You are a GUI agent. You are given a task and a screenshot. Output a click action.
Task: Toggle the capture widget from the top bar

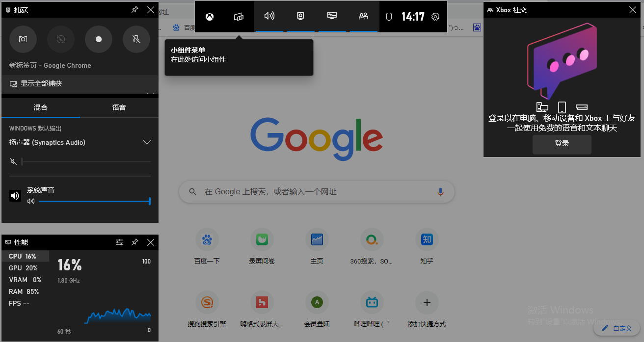point(301,17)
